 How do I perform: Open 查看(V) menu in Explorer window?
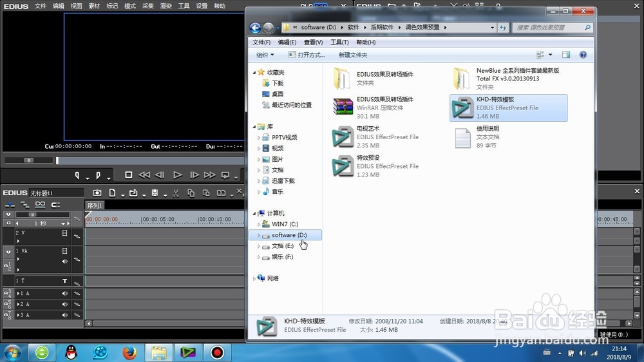(313, 43)
